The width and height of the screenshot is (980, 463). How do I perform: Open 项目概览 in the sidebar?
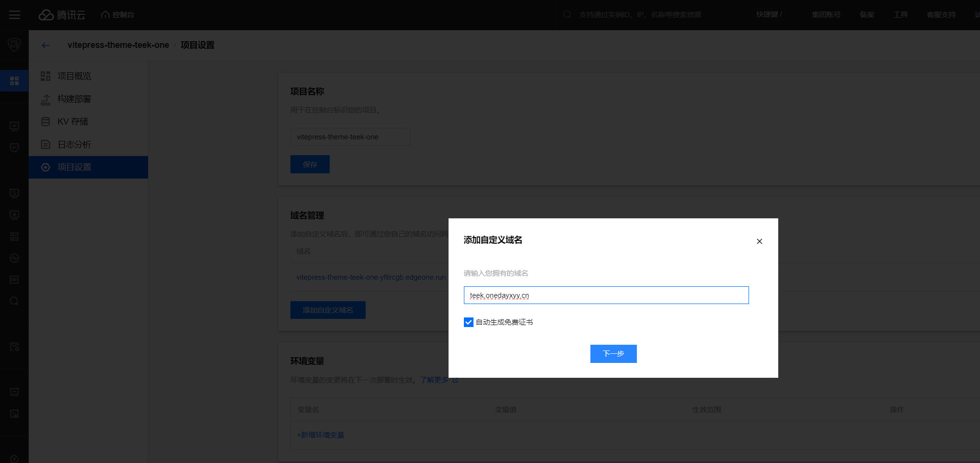pos(74,76)
